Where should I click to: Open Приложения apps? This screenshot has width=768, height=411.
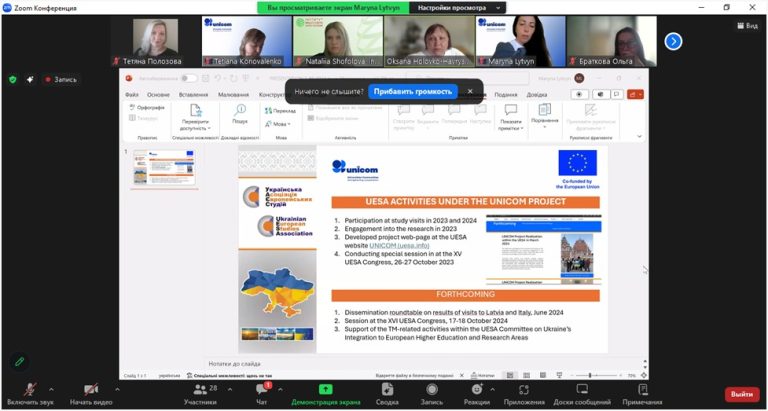524,394
